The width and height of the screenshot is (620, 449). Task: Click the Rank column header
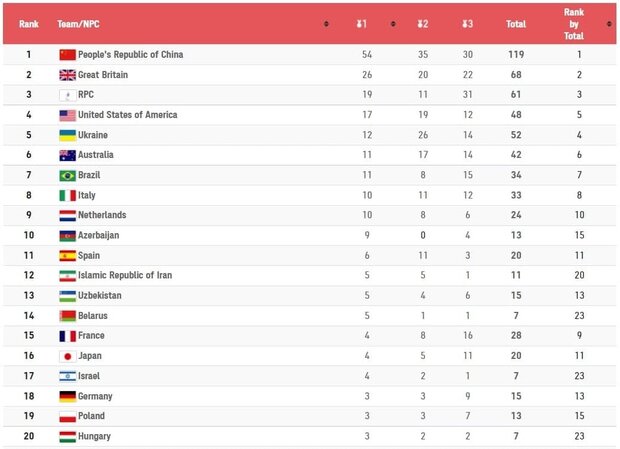coord(29,23)
